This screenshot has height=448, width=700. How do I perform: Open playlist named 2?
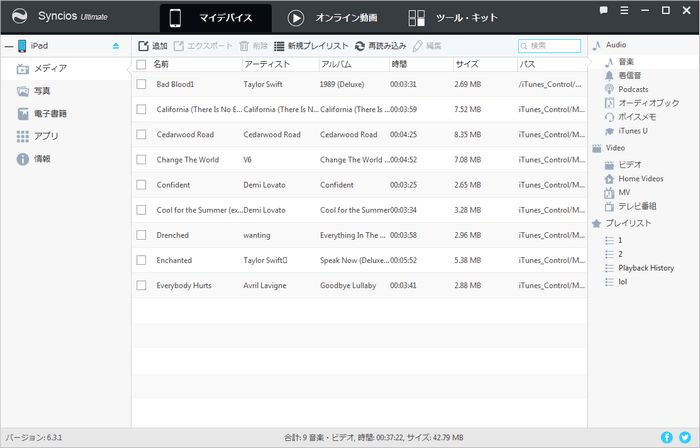click(x=614, y=254)
